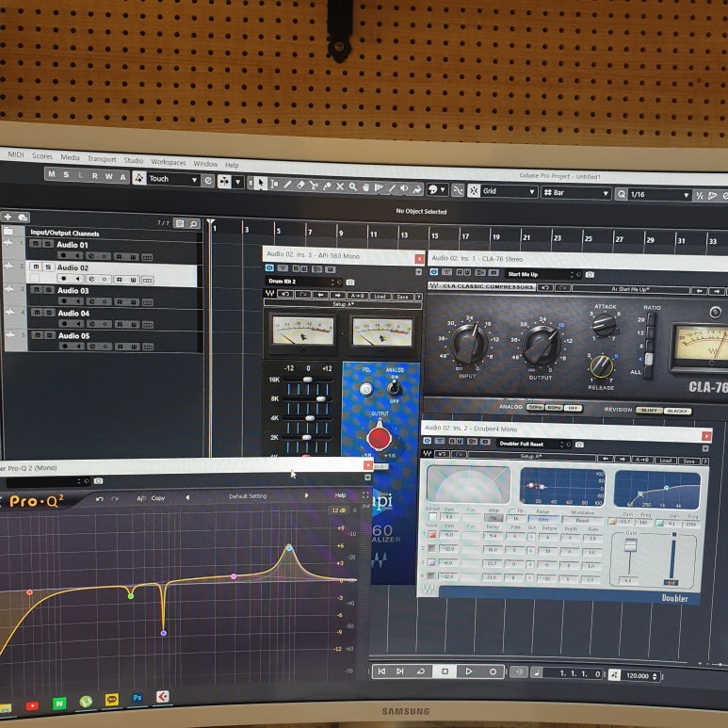728x728 pixels.
Task: Toggle Pro-Q 2 full screen icon
Action: (x=365, y=495)
